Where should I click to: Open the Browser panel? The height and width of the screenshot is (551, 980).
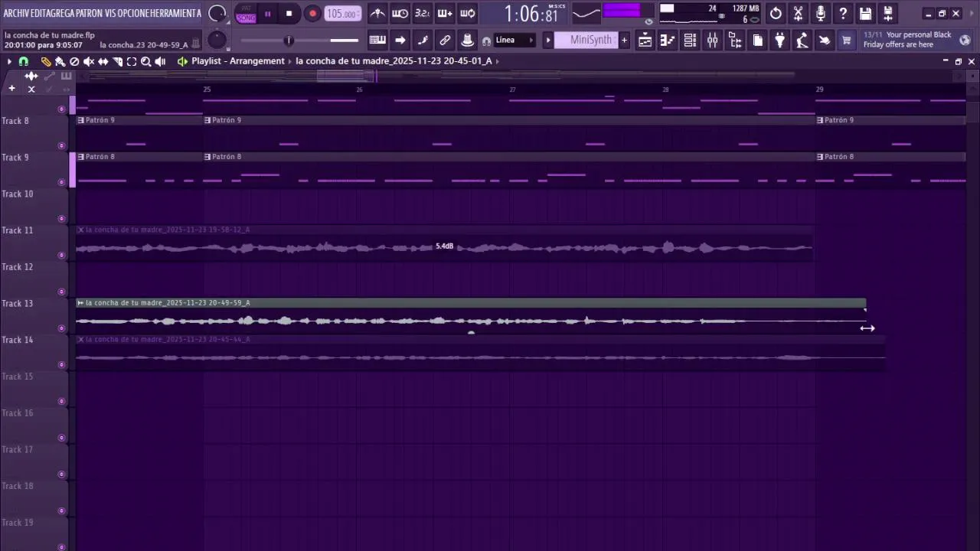[x=735, y=41]
